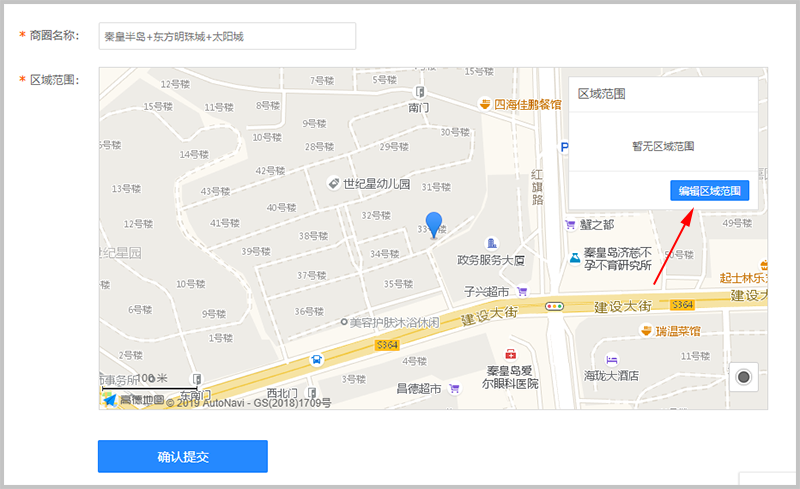Screen dimensions: 800x489
Task: Click the 子兴超市 shopping cart icon
Action: [x=521, y=291]
